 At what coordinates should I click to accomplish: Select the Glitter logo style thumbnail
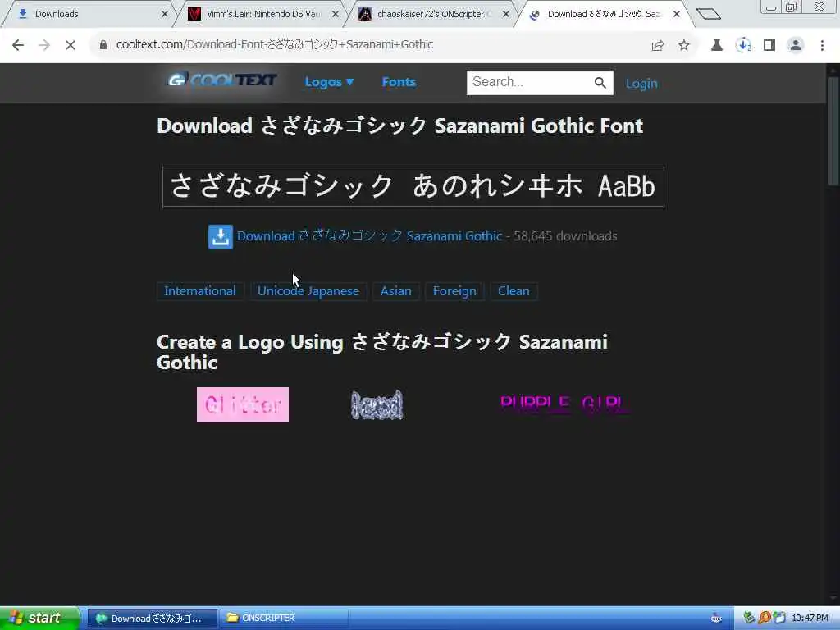243,404
